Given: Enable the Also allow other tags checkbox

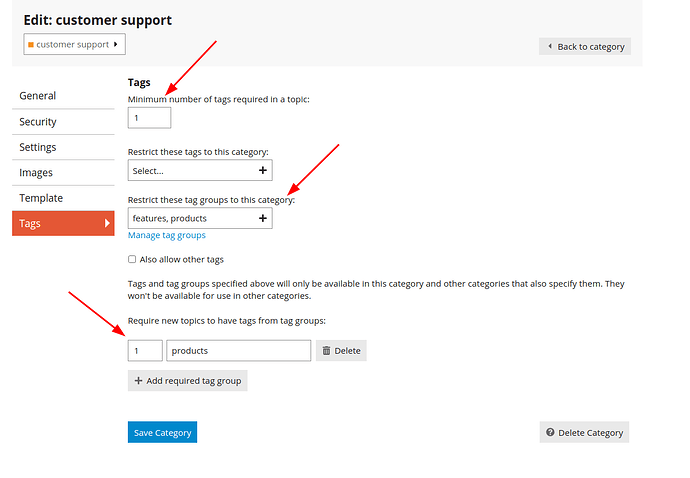Looking at the screenshot, I should 132,259.
